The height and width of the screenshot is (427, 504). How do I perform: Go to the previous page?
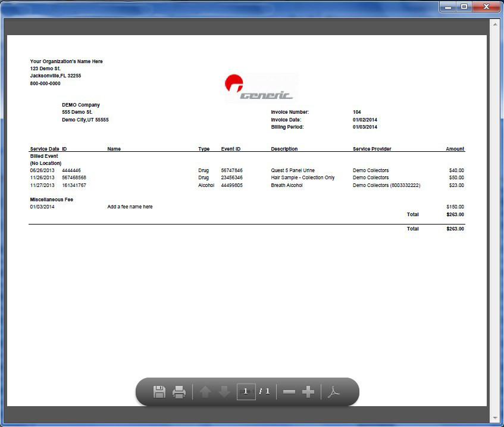click(x=204, y=391)
